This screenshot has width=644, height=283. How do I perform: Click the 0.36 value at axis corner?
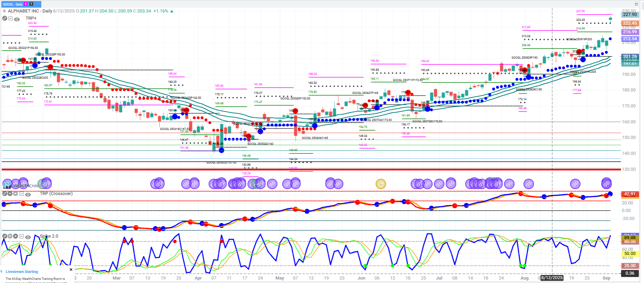[630, 273]
